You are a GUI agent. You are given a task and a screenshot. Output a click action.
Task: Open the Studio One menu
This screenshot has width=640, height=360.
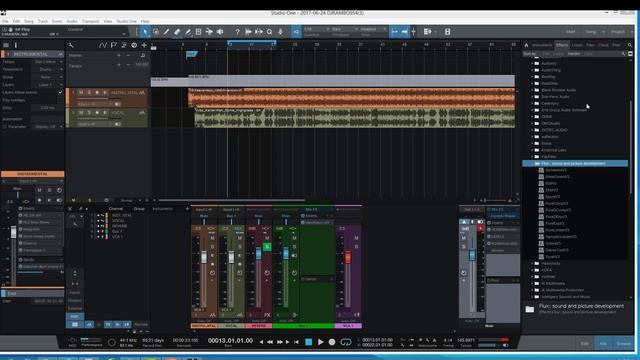coord(127,21)
